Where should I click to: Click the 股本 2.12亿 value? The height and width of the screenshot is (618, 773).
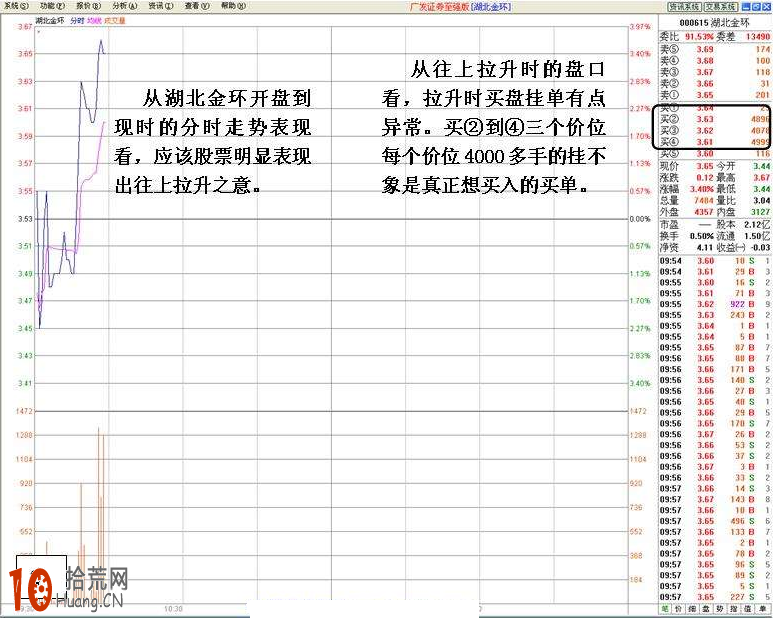757,224
